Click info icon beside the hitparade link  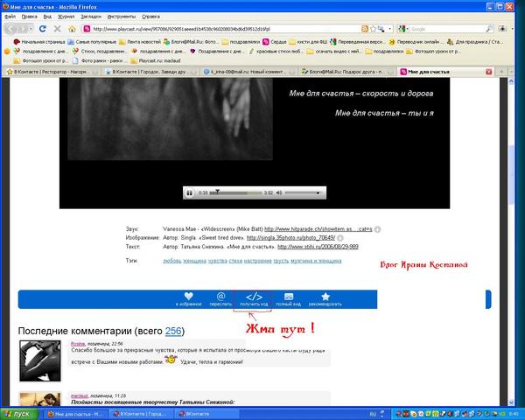click(377, 229)
